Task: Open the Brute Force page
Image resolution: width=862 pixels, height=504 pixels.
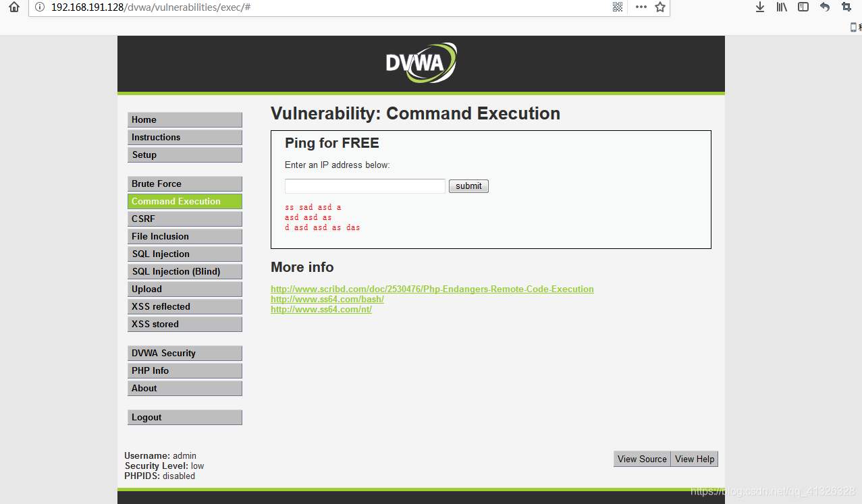Action: pyautogui.click(x=184, y=184)
